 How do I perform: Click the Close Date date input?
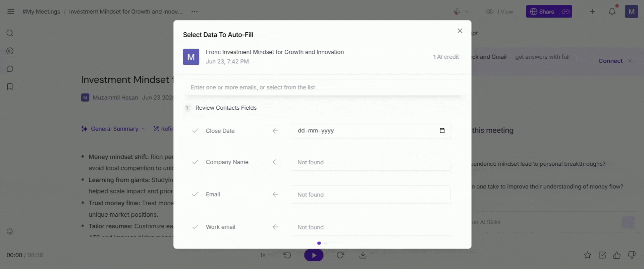pos(371,130)
